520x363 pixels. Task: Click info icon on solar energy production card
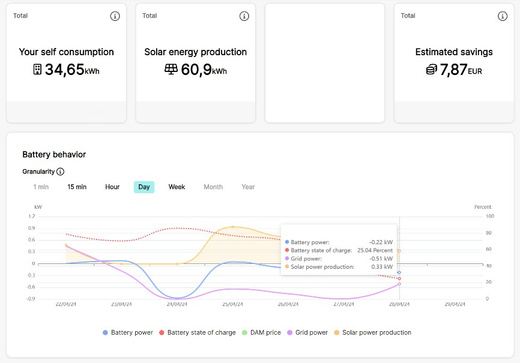[x=244, y=16]
